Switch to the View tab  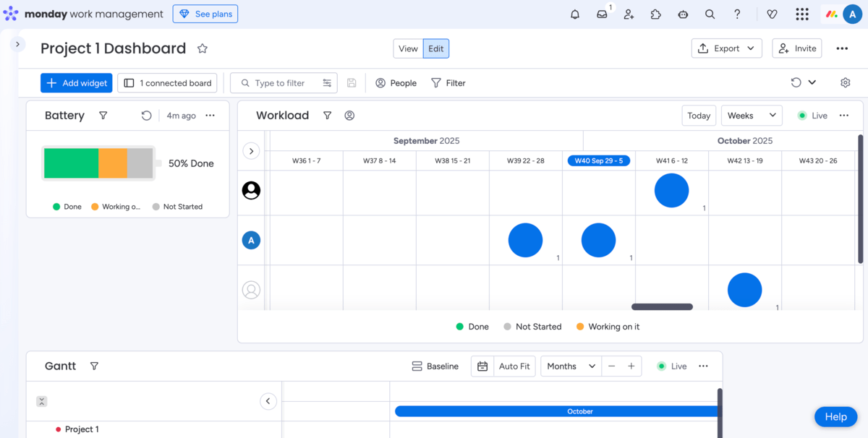[x=408, y=48]
